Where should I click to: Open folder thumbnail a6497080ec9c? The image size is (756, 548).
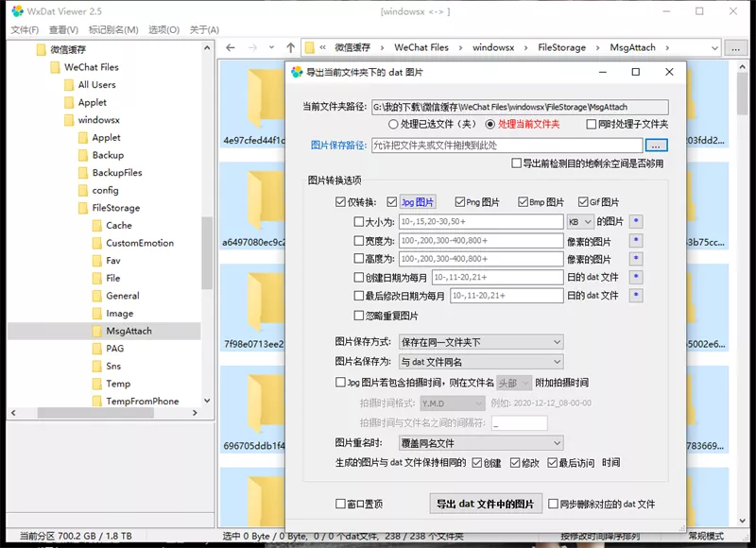[x=254, y=207]
